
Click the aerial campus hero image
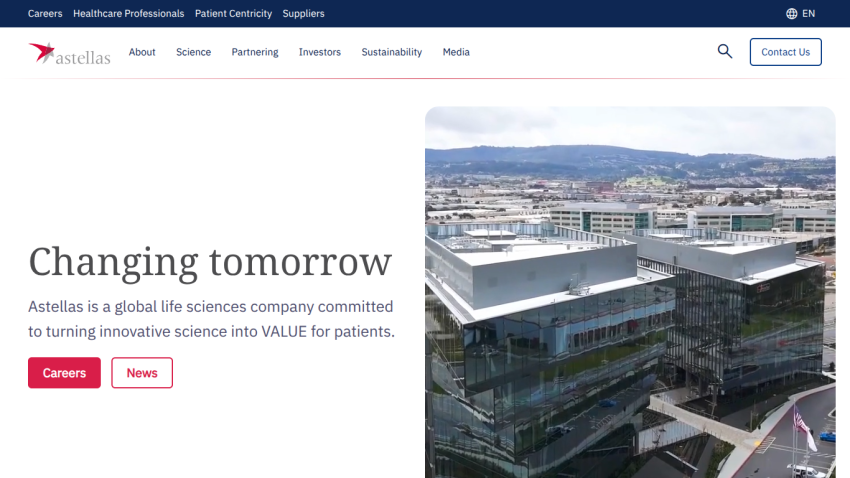click(630, 292)
